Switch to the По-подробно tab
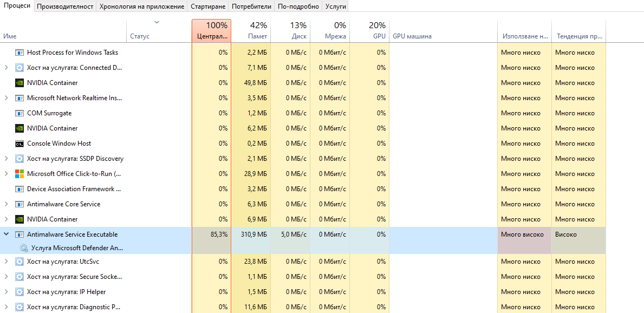The height and width of the screenshot is (313, 644). point(298,6)
